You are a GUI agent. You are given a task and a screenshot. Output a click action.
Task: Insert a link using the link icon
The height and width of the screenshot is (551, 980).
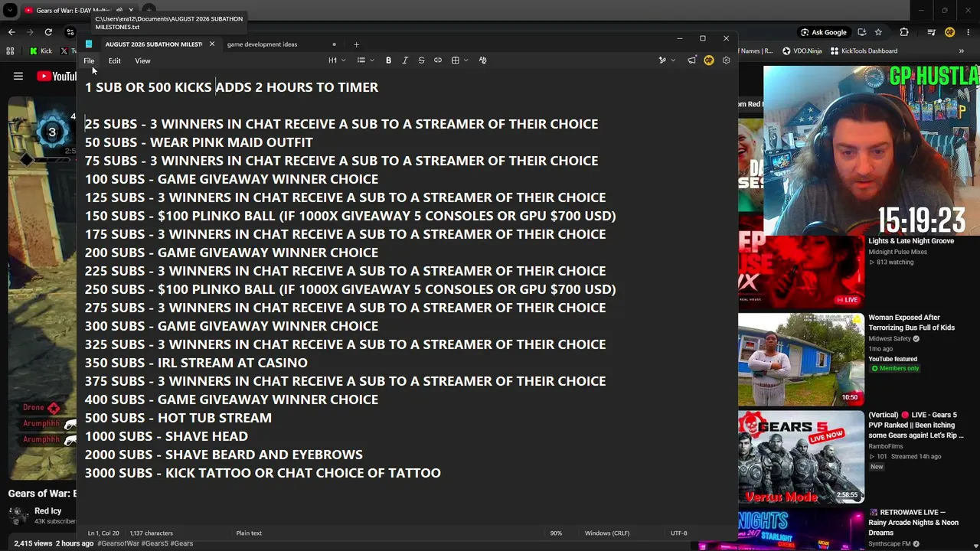[x=438, y=60]
